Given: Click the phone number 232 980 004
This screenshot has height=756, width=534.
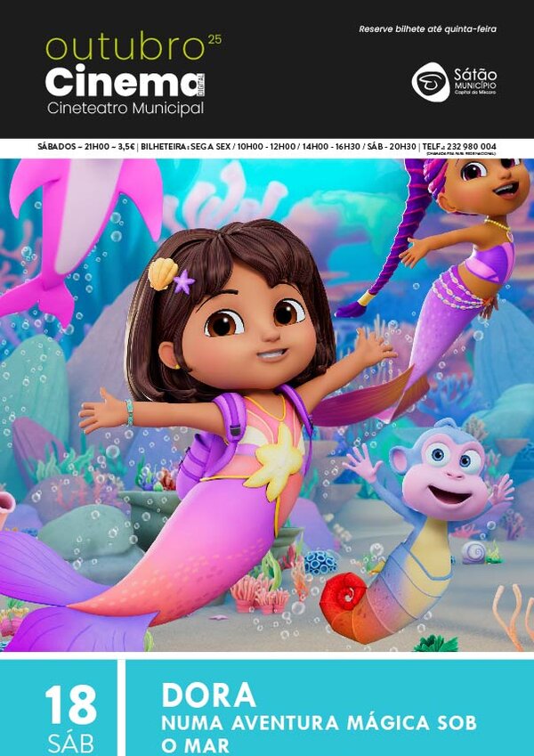Looking at the screenshot, I should (x=472, y=147).
